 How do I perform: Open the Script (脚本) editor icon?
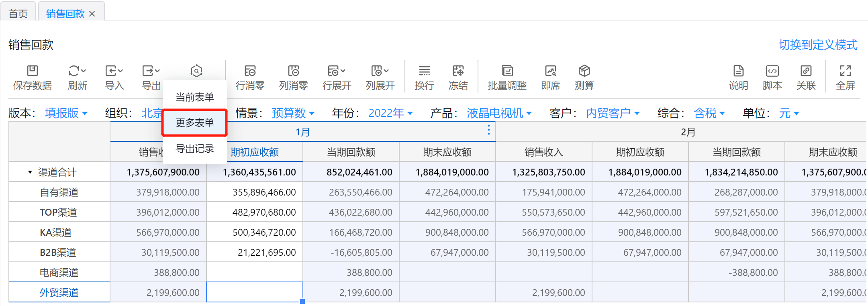[x=772, y=71]
